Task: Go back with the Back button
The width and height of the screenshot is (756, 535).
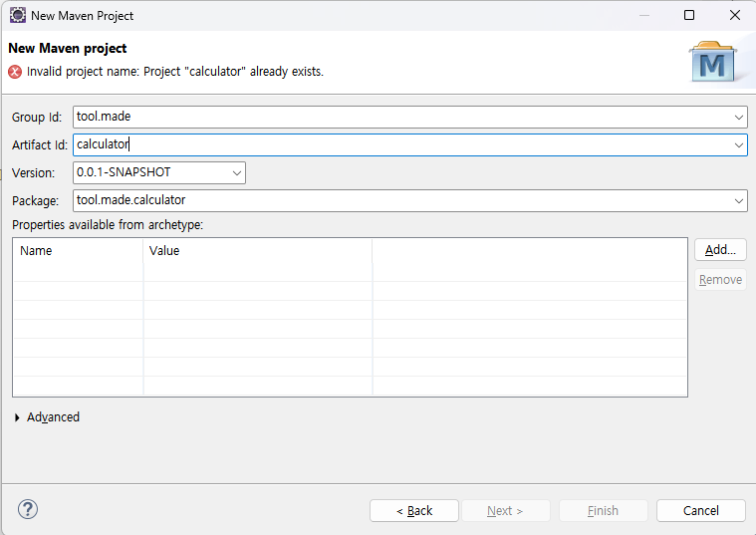Action: [x=414, y=510]
